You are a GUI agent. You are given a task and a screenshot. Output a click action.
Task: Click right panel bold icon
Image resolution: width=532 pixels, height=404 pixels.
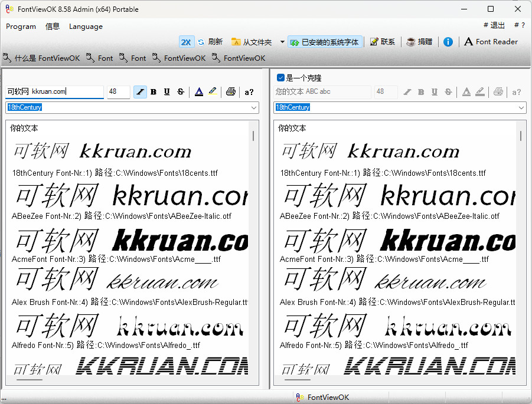[421, 92]
